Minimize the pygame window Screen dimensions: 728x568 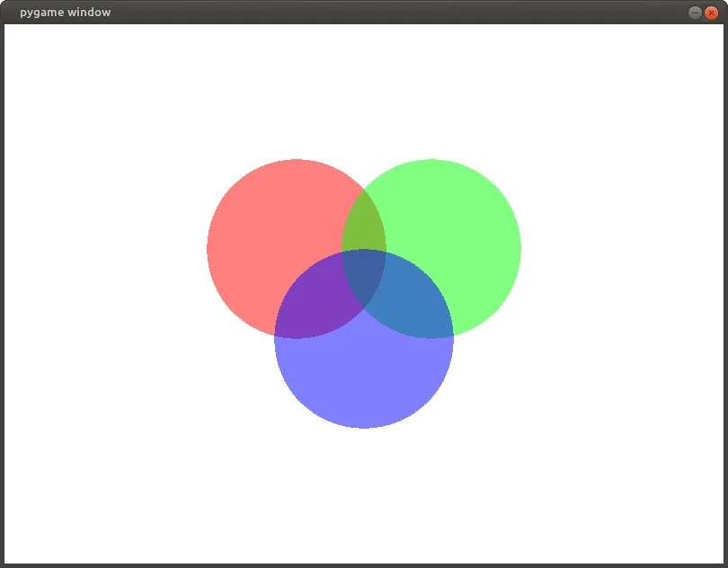click(695, 13)
